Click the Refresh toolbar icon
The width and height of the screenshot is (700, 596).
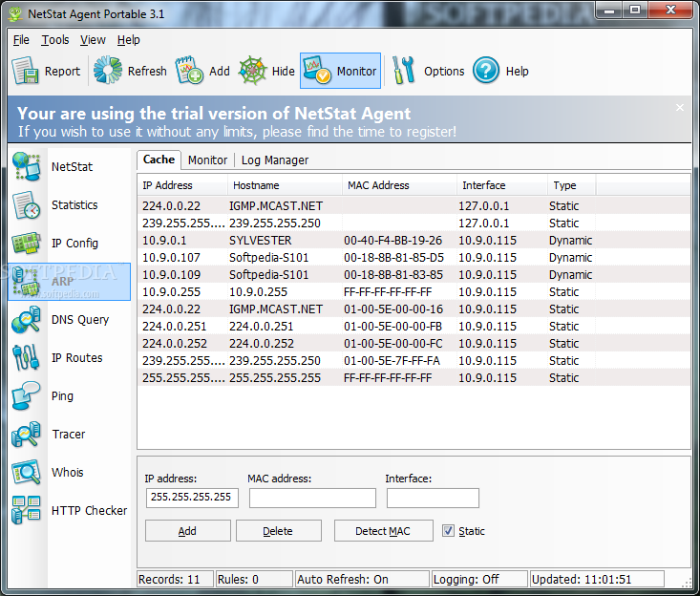pyautogui.click(x=108, y=70)
